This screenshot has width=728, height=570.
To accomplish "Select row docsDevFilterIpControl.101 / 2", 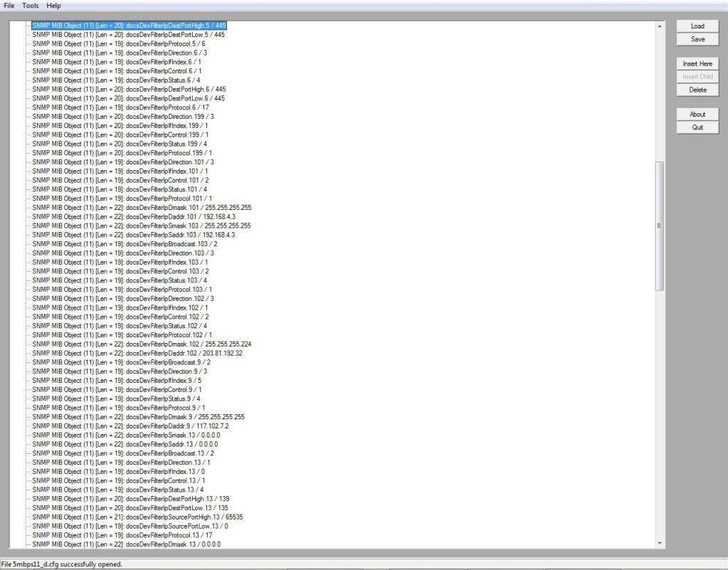I will 120,180.
